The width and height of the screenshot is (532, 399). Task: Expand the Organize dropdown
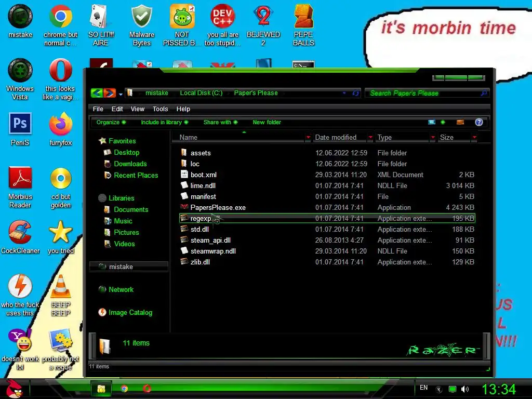(x=111, y=122)
